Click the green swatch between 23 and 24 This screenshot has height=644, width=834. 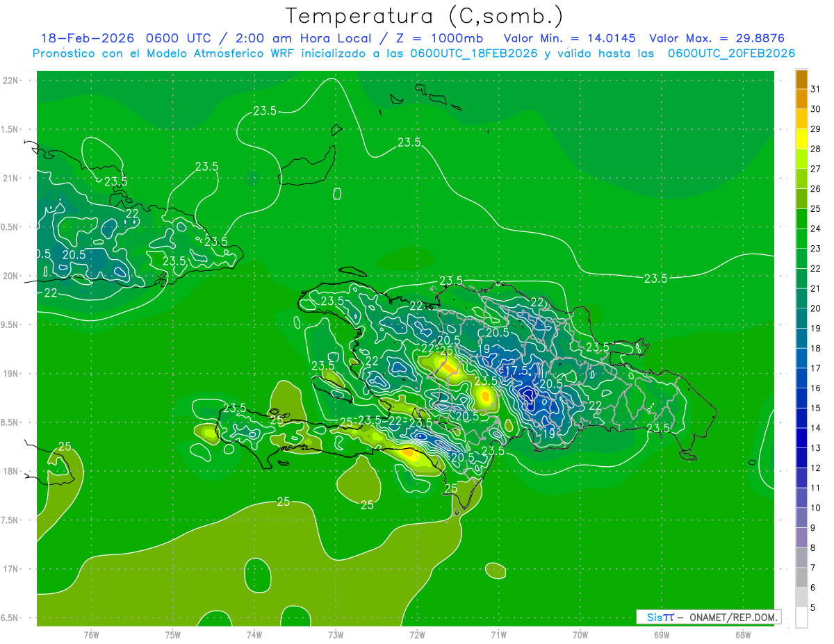[801, 239]
